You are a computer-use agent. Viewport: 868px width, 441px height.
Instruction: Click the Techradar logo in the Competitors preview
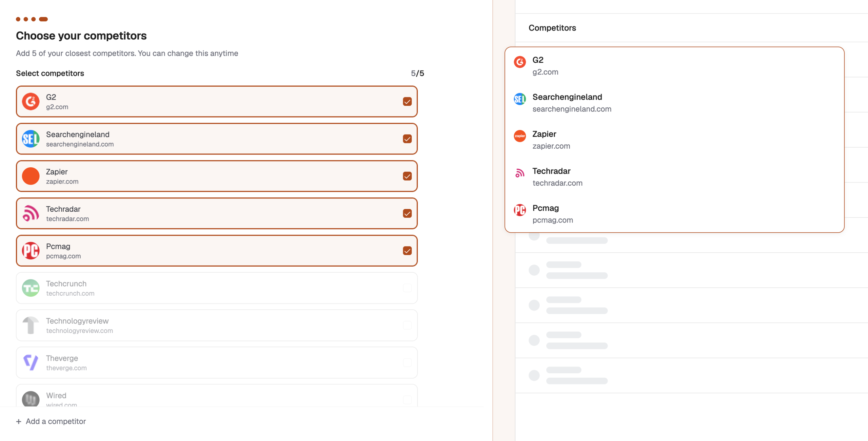520,173
